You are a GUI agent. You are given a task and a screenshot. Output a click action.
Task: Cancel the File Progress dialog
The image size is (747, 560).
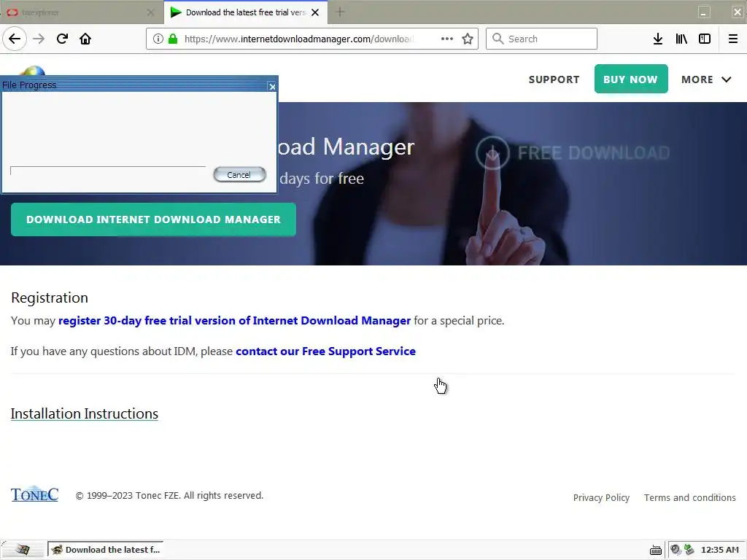239,175
